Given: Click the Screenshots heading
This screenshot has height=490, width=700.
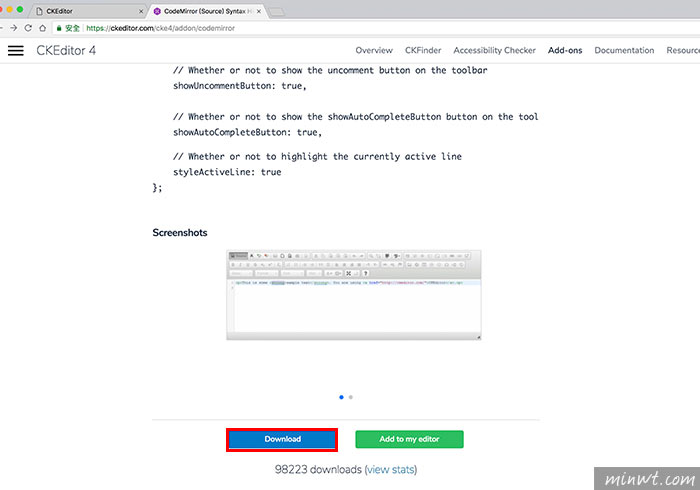Looking at the screenshot, I should [179, 233].
